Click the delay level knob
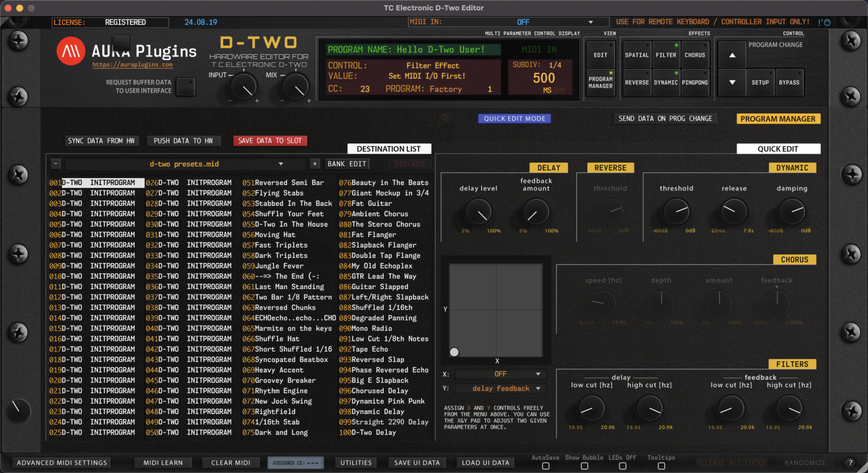 (479, 212)
